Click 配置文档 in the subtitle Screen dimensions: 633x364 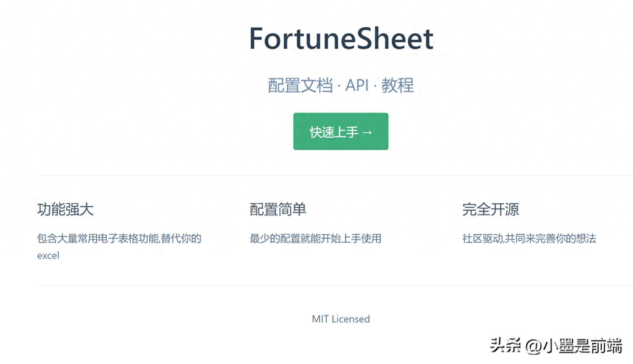[300, 86]
